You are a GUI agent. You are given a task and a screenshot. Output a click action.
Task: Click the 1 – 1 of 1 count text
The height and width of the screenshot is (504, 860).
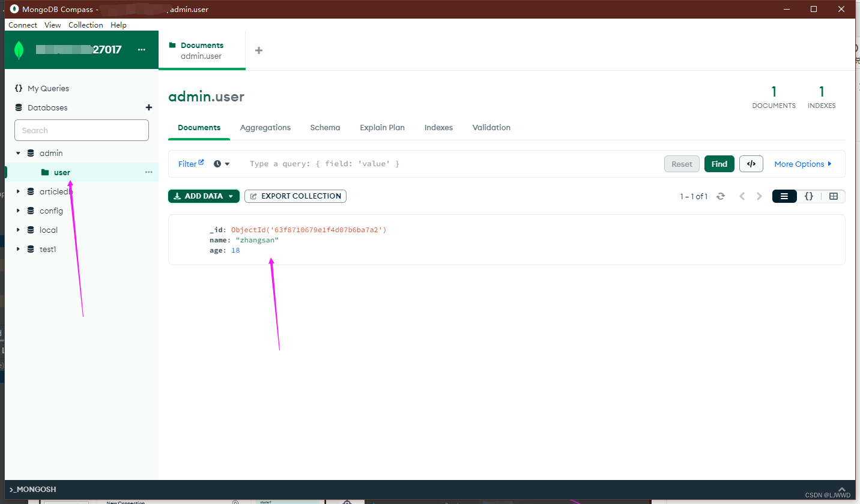tap(694, 196)
